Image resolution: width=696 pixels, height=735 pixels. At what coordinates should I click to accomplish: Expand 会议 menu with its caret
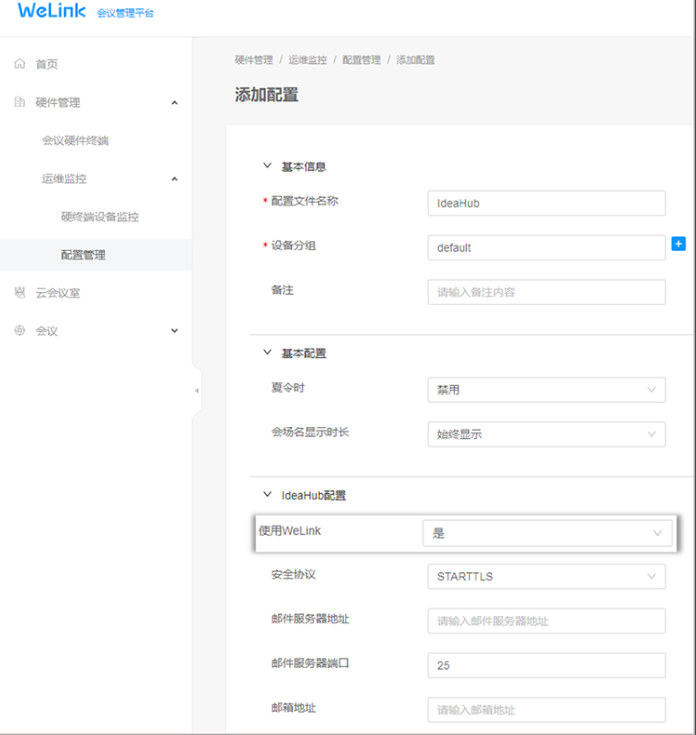(x=174, y=331)
